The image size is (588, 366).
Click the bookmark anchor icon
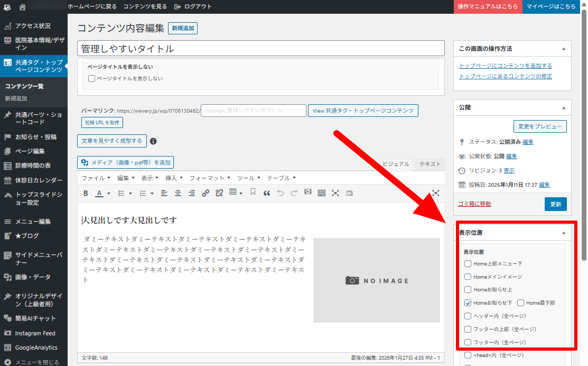point(253,193)
